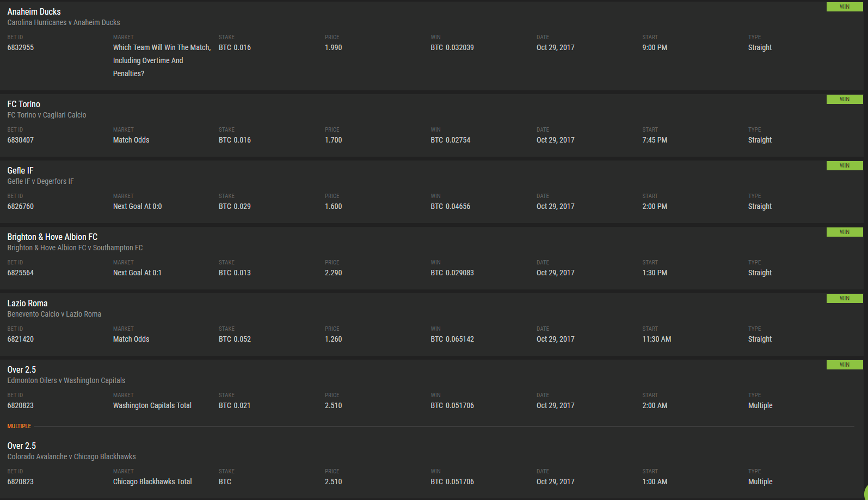Image resolution: width=868 pixels, height=500 pixels.
Task: Click the WIN badge on FC Torino bet
Action: tap(844, 100)
